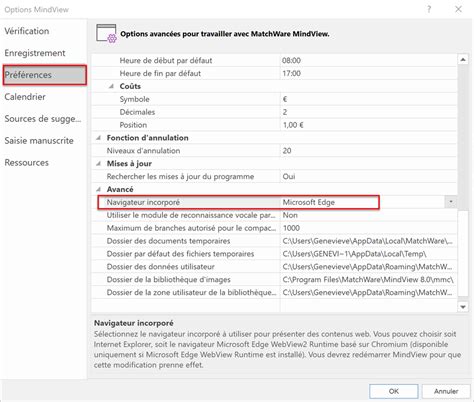Click Maximum de branches autorisé label
Viewport: 474px width, 402px height.
tap(191, 228)
